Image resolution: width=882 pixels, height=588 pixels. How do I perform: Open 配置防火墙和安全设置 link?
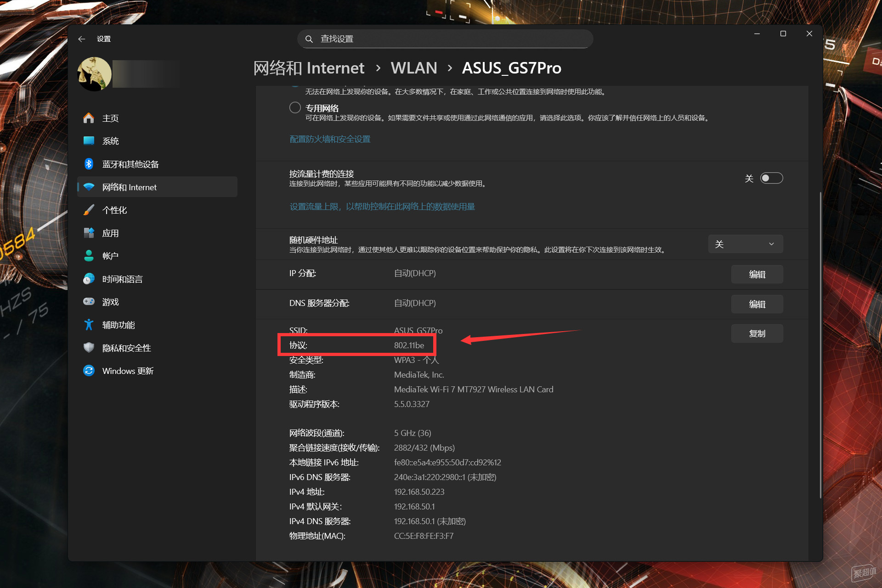click(x=330, y=139)
